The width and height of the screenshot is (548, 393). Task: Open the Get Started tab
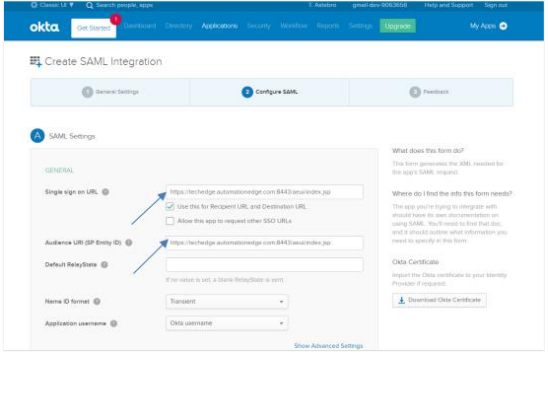pos(94,28)
